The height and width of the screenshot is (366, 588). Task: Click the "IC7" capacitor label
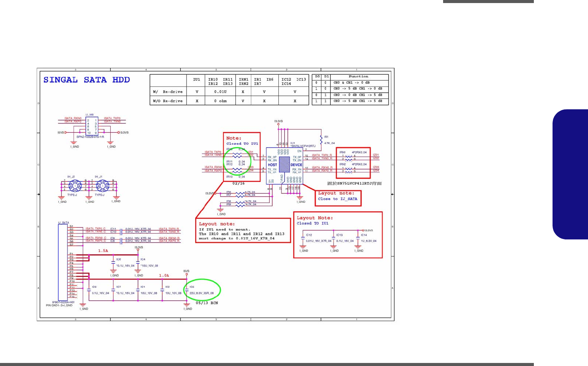coord(119,287)
